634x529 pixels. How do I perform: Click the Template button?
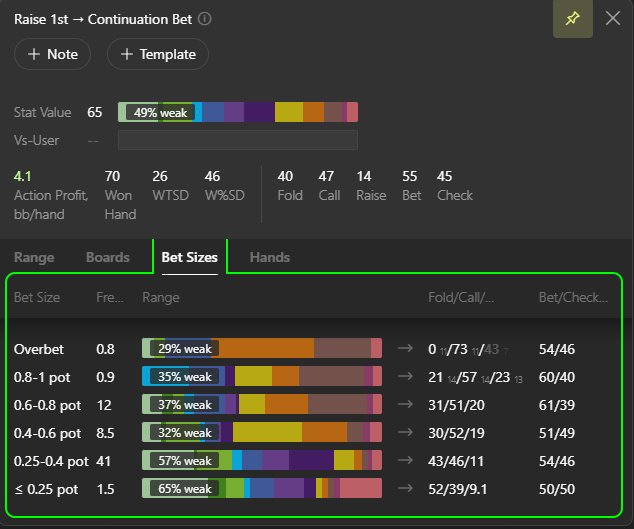(158, 54)
